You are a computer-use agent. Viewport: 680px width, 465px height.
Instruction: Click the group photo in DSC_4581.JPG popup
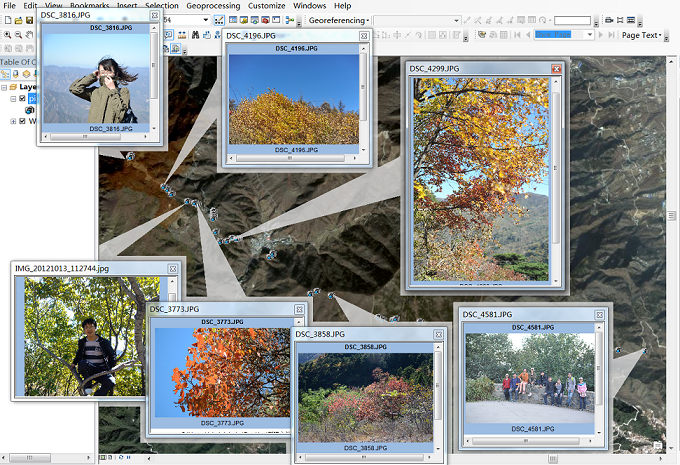tap(530, 378)
